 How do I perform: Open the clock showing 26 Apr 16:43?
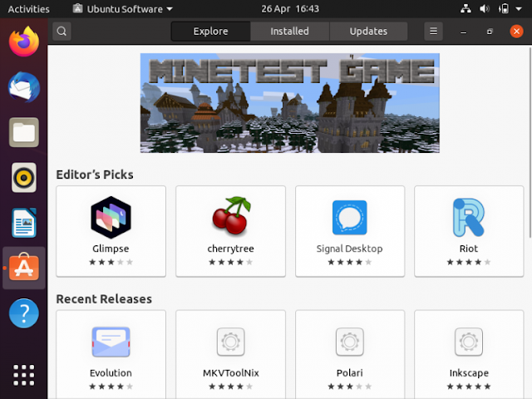tap(290, 9)
